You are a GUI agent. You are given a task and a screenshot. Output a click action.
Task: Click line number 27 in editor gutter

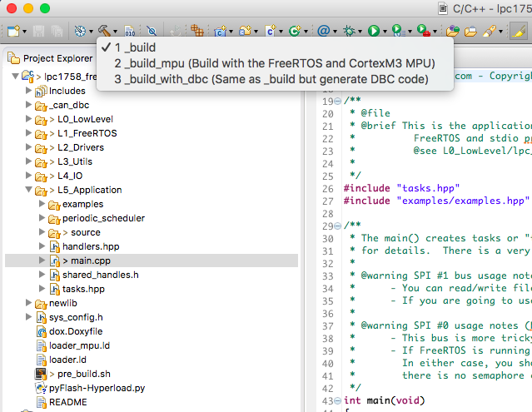pos(328,201)
